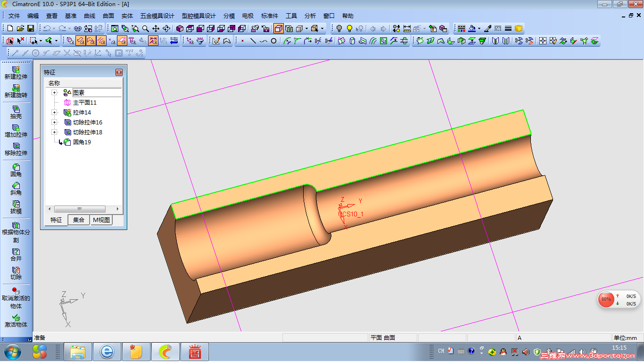
Task: Click the measure ruler icon
Action: [407, 28]
